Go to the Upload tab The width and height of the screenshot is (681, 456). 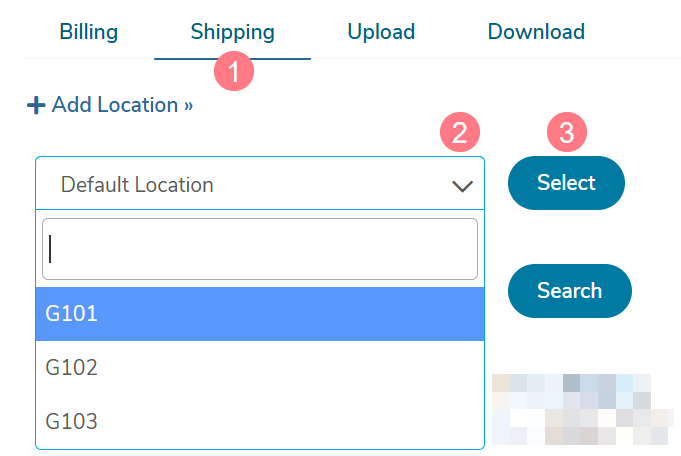[381, 33]
